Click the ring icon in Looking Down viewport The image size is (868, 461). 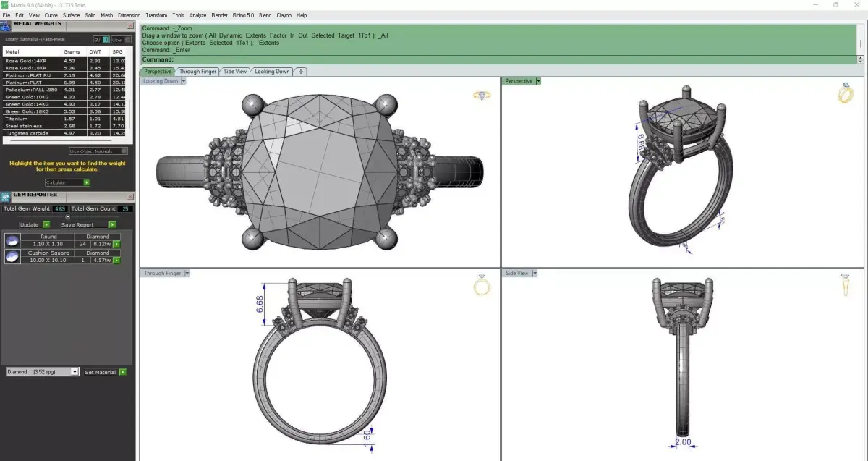point(482,95)
